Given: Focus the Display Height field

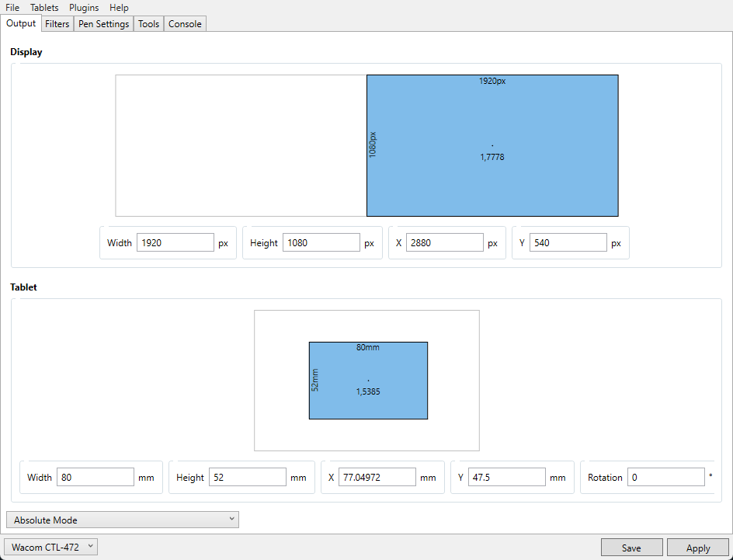Looking at the screenshot, I should point(321,243).
